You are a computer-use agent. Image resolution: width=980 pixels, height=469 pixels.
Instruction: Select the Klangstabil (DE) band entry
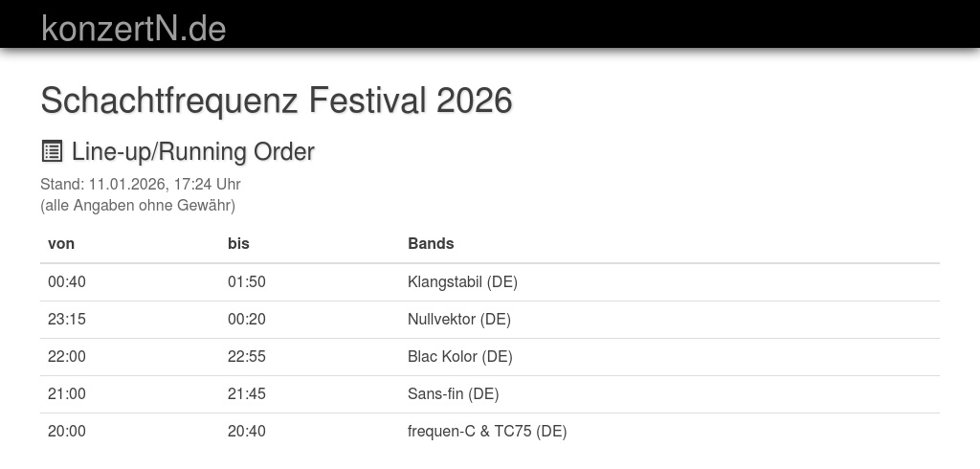click(x=462, y=281)
